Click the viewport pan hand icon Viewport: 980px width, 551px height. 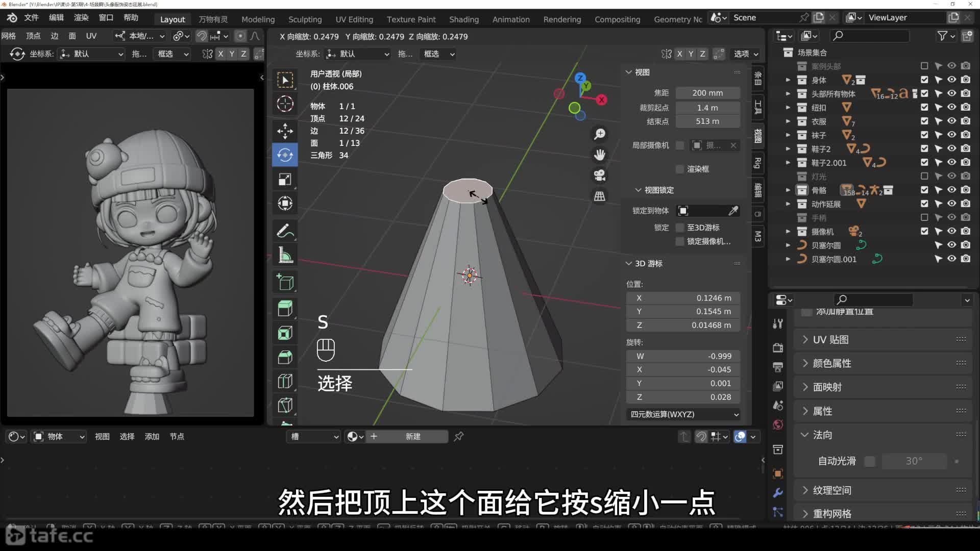599,154
